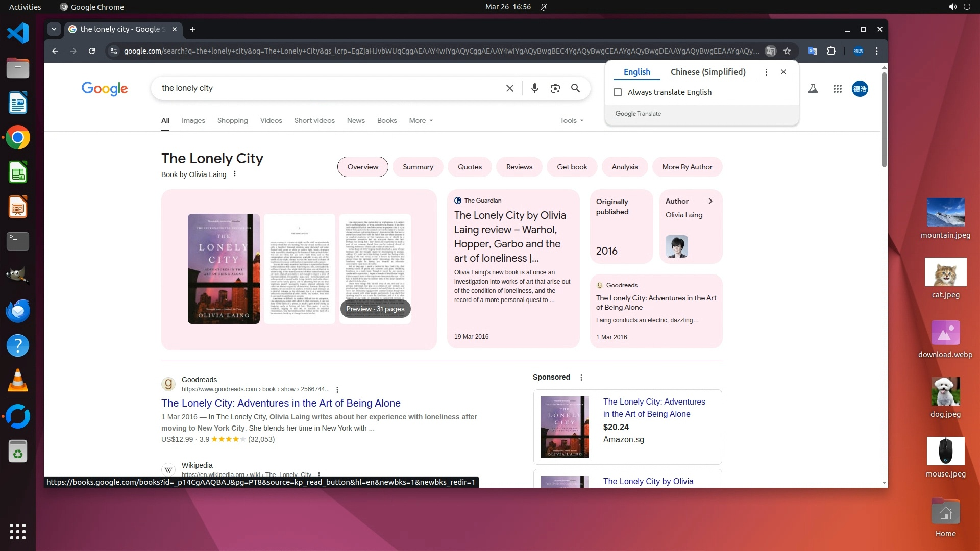
Task: Open Goodreads Lonely City result link
Action: coord(281,403)
